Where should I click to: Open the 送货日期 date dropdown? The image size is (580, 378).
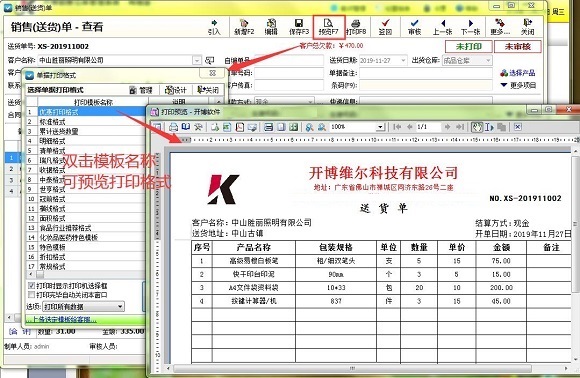point(403,60)
